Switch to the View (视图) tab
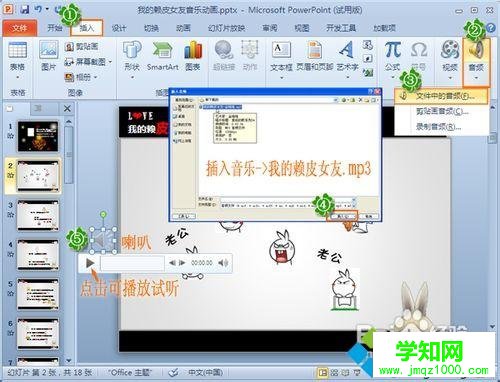This screenshot has width=500, height=382. [302, 28]
